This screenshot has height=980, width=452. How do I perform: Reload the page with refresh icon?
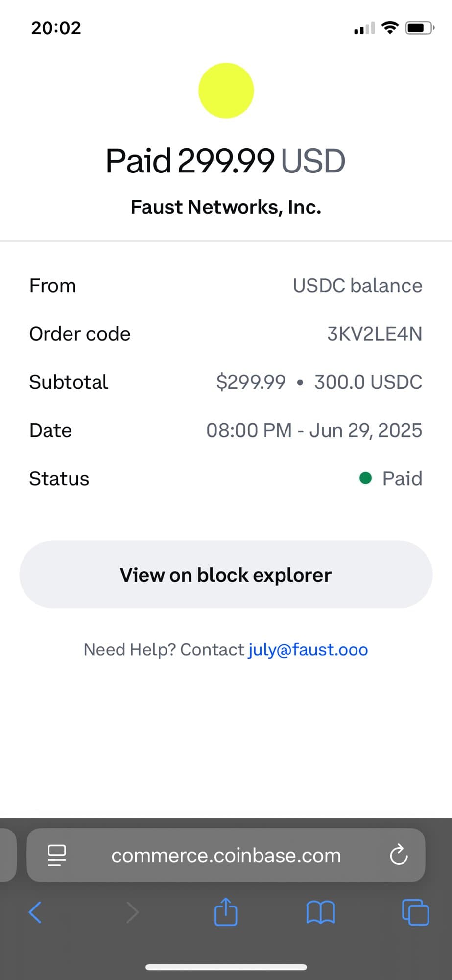click(x=399, y=856)
